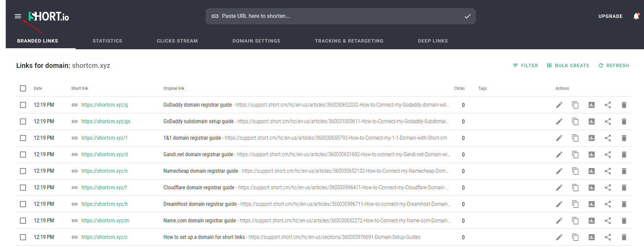644x247 pixels.
Task: Share the shortcm.xyz/1 link
Action: pyautogui.click(x=608, y=138)
